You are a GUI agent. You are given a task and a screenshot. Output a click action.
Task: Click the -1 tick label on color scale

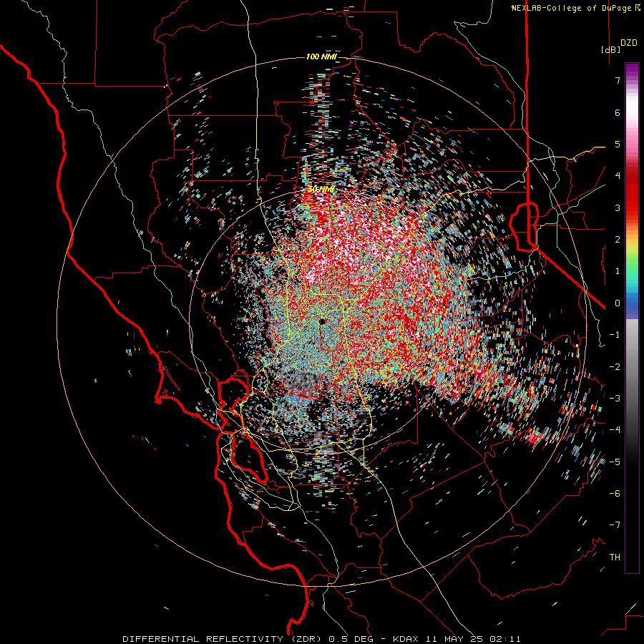[615, 335]
